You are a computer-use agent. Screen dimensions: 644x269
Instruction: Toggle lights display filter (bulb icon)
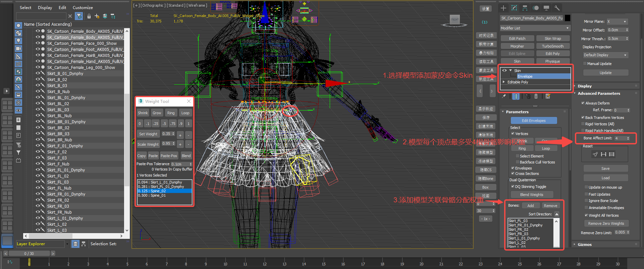click(x=18, y=41)
